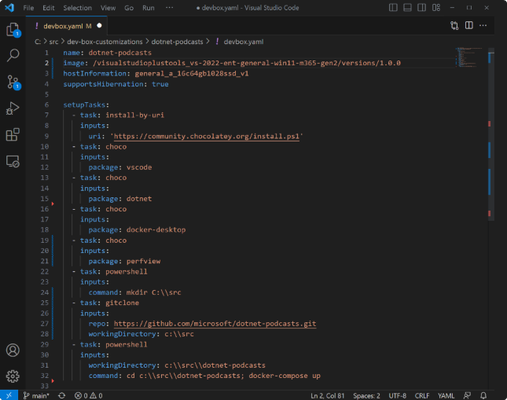Click 'setupTasks:' key on line 6
Image resolution: width=507 pixels, height=400 pixels.
[86, 105]
